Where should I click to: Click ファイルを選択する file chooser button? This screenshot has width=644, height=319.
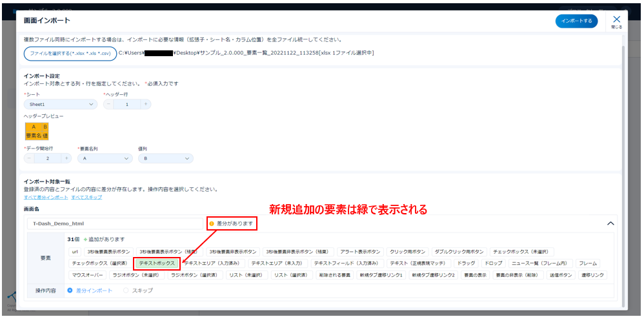click(70, 53)
